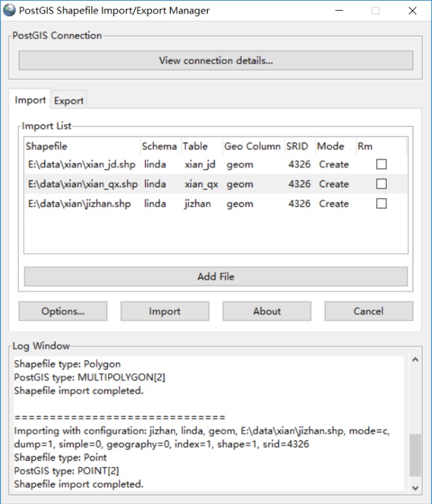This screenshot has width=432, height=504.
Task: Open Mode dropdown Create for xian_qx row
Action: [333, 184]
